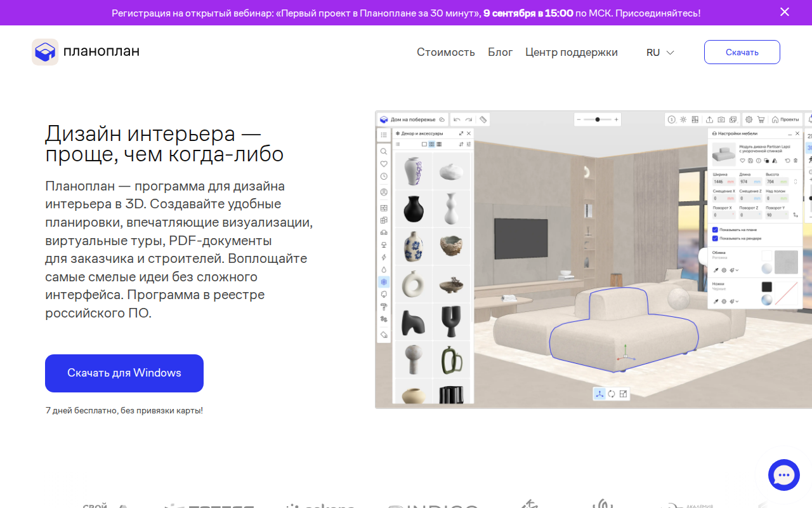The image size is (812, 508).
Task: Click the cloud sync icon beside project name
Action: (442, 119)
